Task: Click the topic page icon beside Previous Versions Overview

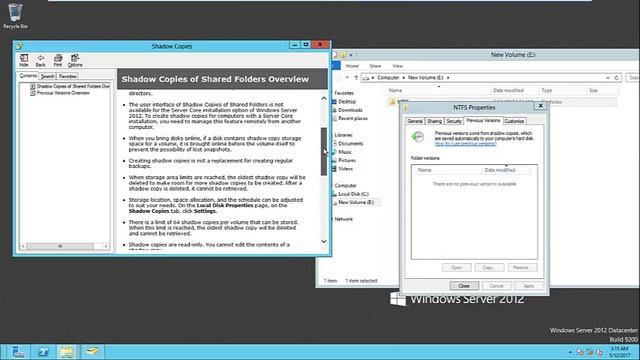Action: pos(33,93)
